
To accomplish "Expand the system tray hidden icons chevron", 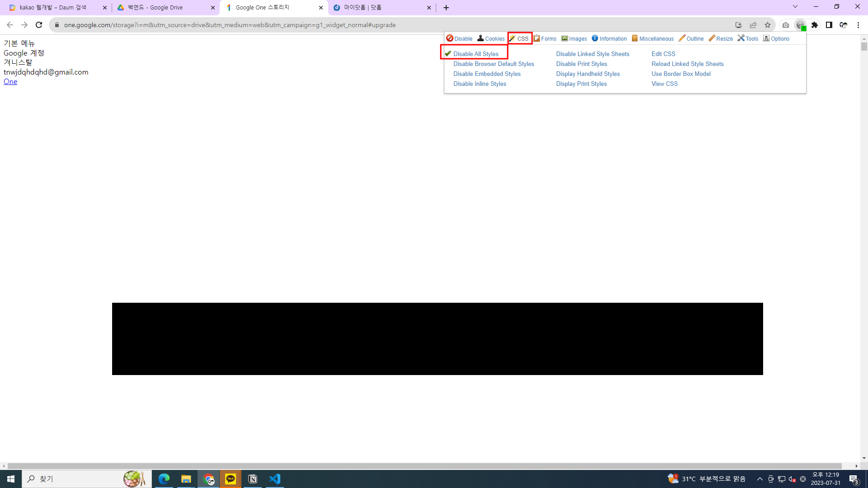I will tap(760, 479).
